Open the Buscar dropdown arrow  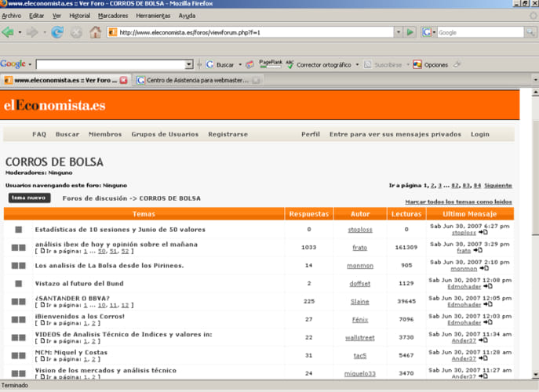click(x=240, y=64)
